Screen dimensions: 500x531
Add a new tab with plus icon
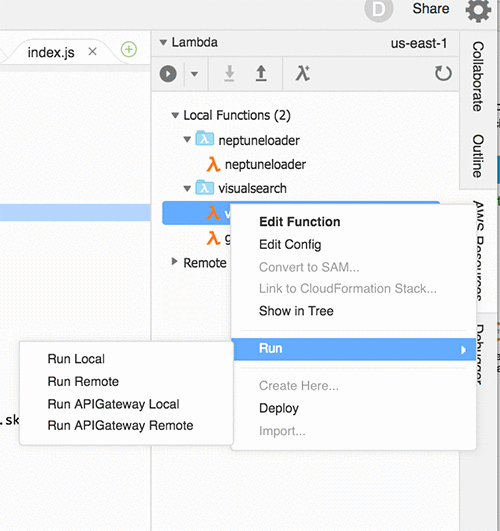coord(129,49)
